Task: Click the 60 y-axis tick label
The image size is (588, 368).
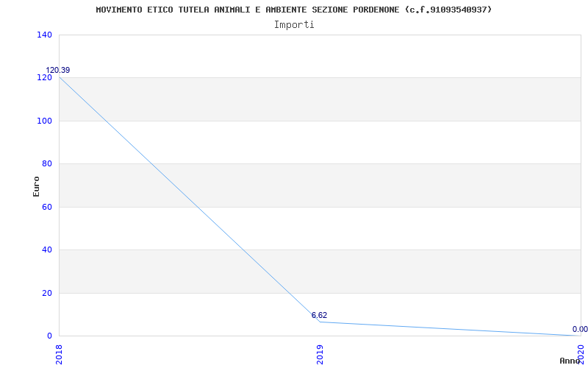Action: click(47, 207)
